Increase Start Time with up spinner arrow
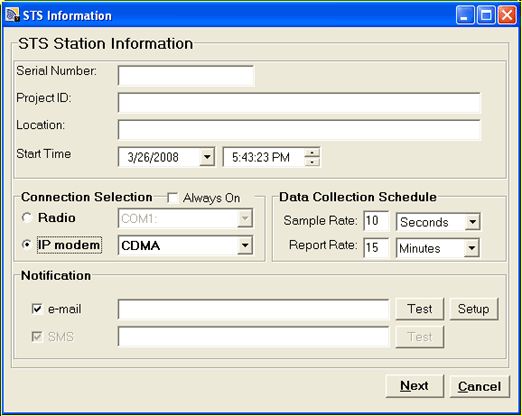Viewport: 522px width, 416px height. pyautogui.click(x=312, y=153)
